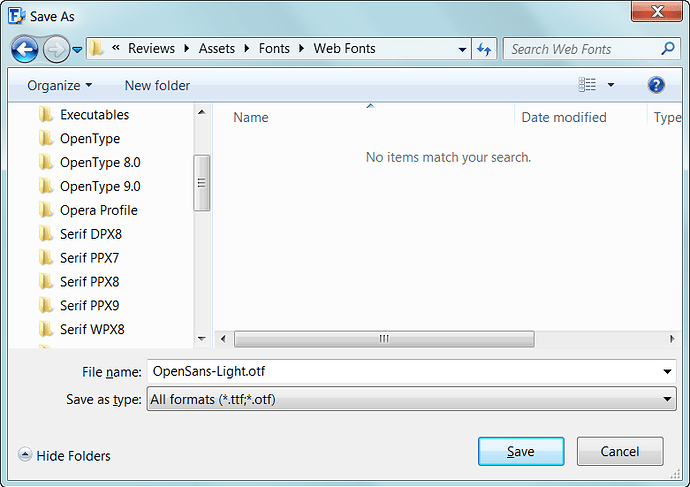Viewport: 690px width, 487px height.
Task: Click the search magnifier icon
Action: coord(668,48)
